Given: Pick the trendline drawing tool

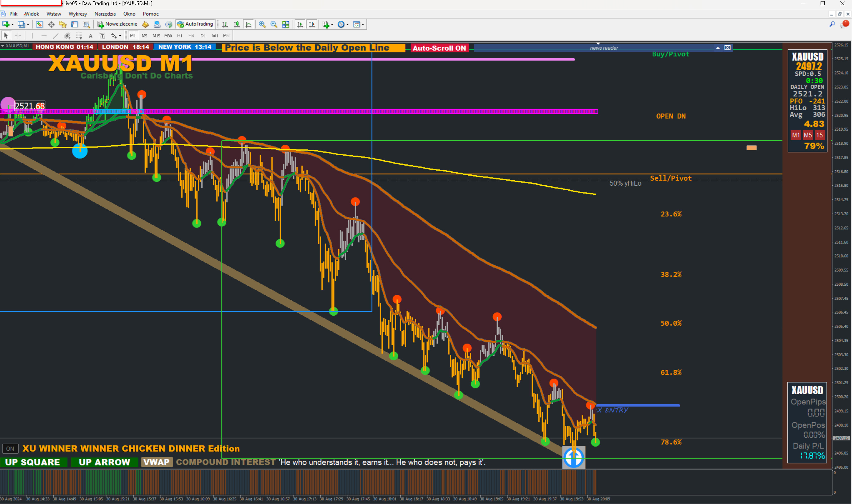Looking at the screenshot, I should (55, 36).
